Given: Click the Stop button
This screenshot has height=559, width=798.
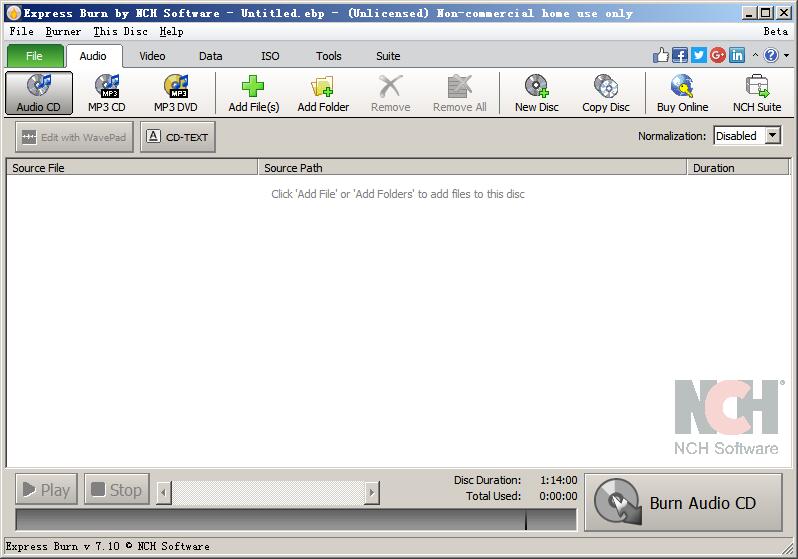Looking at the screenshot, I should click(117, 490).
